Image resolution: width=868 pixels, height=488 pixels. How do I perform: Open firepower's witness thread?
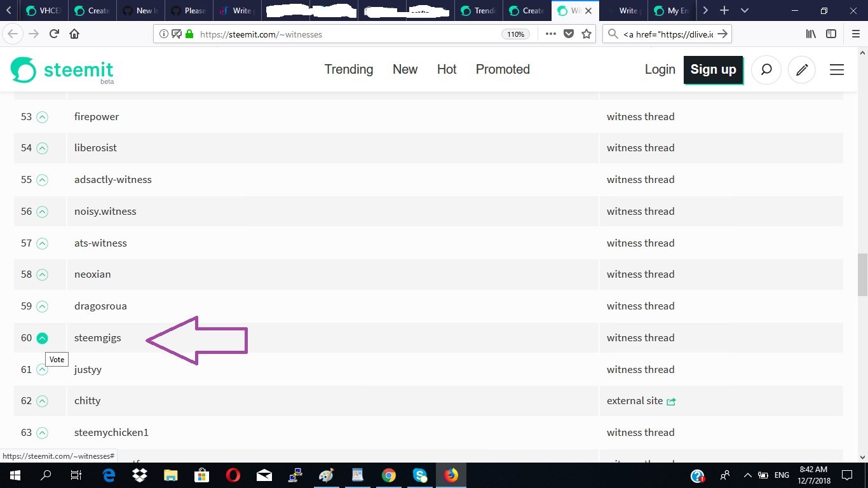click(x=641, y=117)
